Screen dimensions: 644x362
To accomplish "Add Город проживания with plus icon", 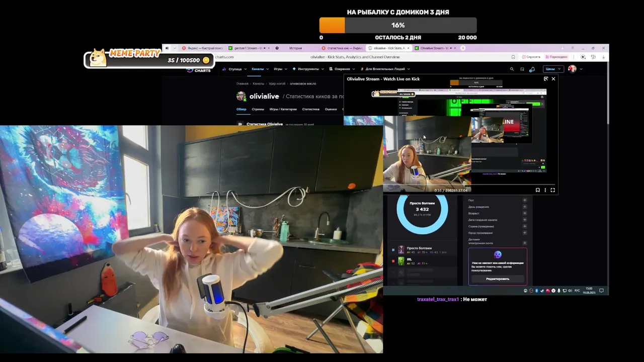I will point(524,233).
